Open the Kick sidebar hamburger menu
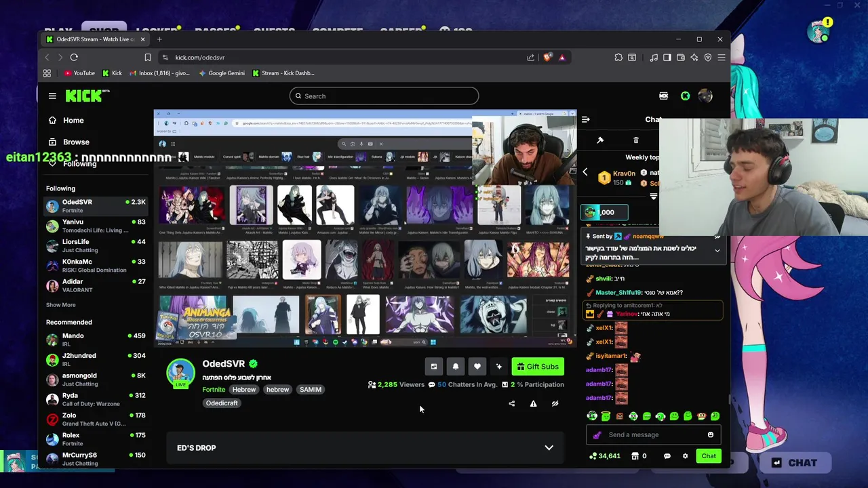Image resolution: width=868 pixels, height=488 pixels. 52,96
